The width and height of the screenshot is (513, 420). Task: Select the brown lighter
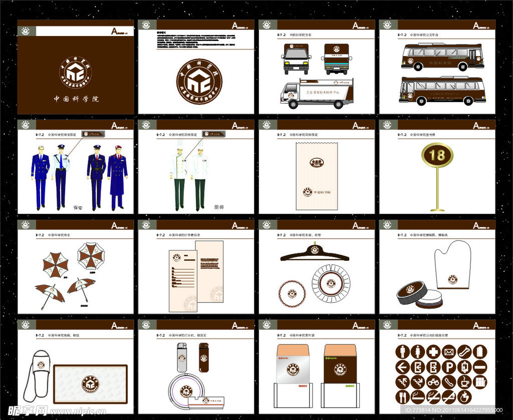click(204, 357)
